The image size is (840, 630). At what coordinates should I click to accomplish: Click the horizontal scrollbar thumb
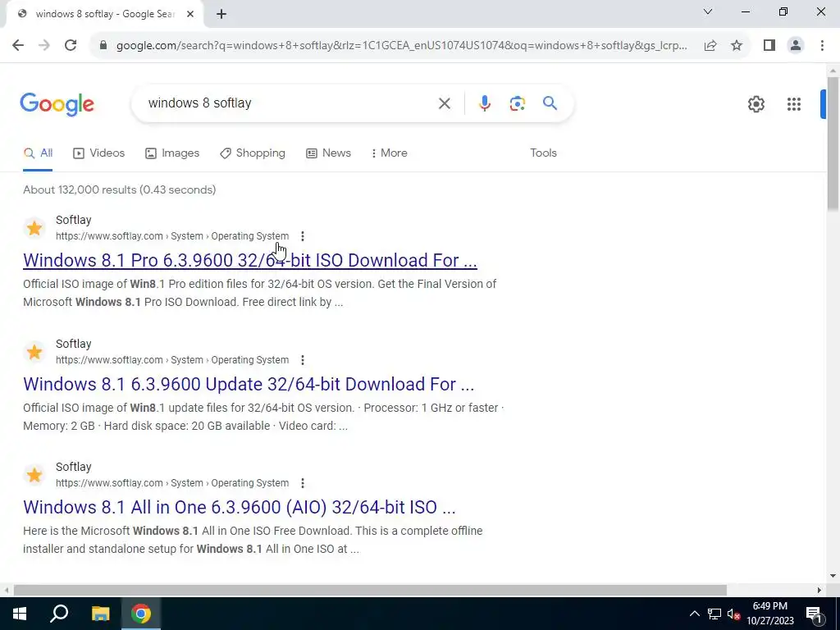[370, 590]
